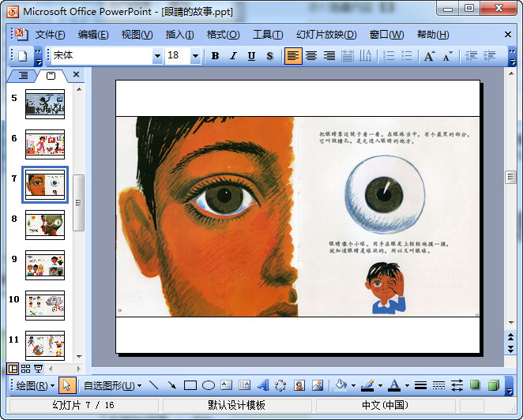The height and width of the screenshot is (420, 523).
Task: Toggle Underline formatting
Action: pos(251,56)
